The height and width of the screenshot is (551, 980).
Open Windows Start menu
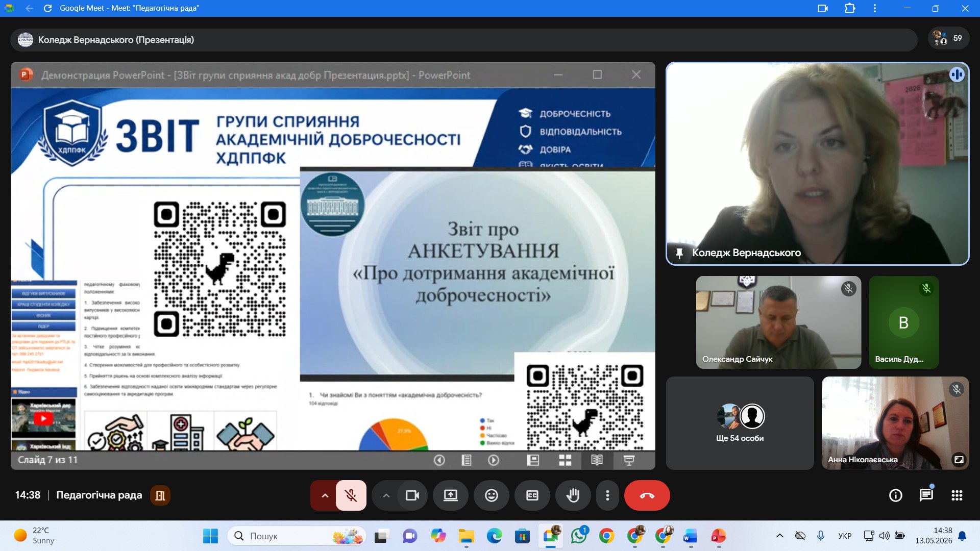click(x=210, y=536)
